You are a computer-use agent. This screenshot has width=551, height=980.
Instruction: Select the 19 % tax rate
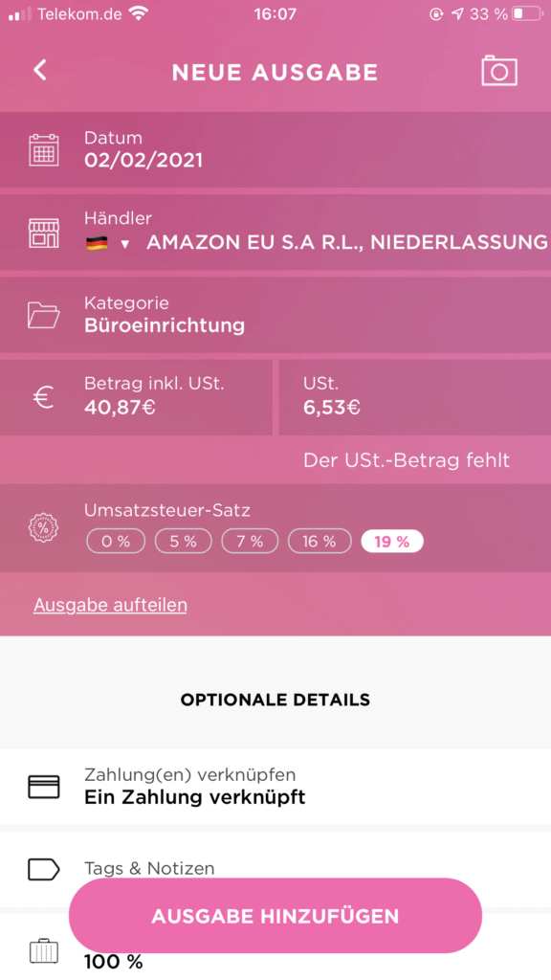[392, 542]
